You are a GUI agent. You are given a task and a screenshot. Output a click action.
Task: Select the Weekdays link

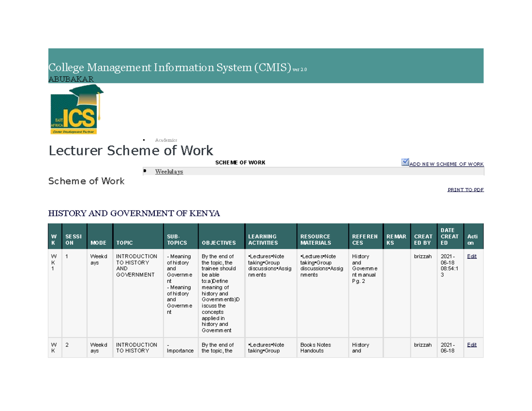[169, 172]
